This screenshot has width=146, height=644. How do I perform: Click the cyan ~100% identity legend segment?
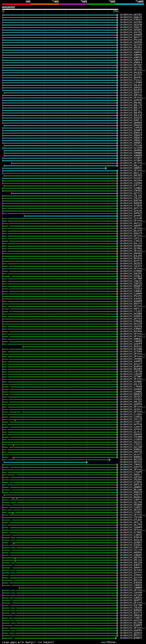click(130, 4)
